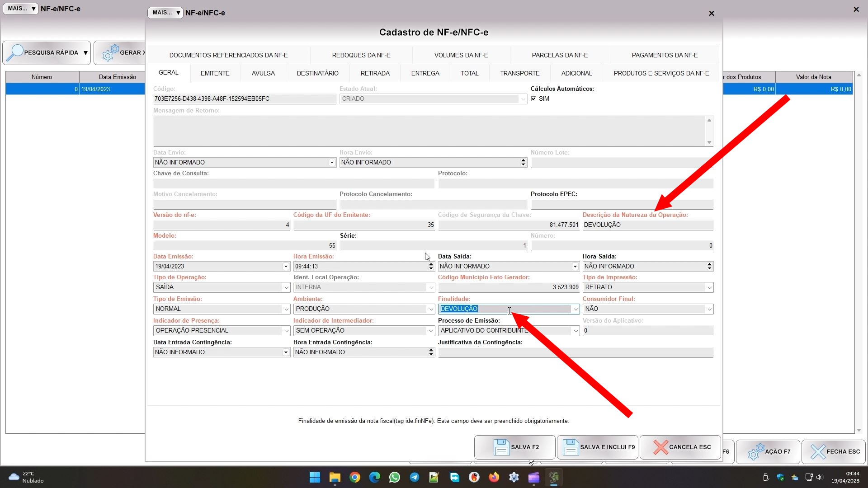The height and width of the screenshot is (488, 868).
Task: Click the Ação F7 gear button
Action: click(768, 451)
